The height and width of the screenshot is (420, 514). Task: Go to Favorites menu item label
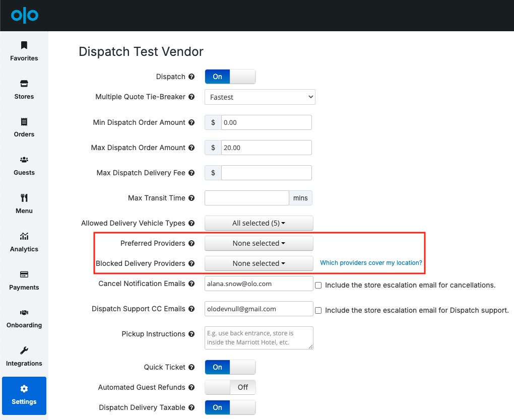pos(24,58)
